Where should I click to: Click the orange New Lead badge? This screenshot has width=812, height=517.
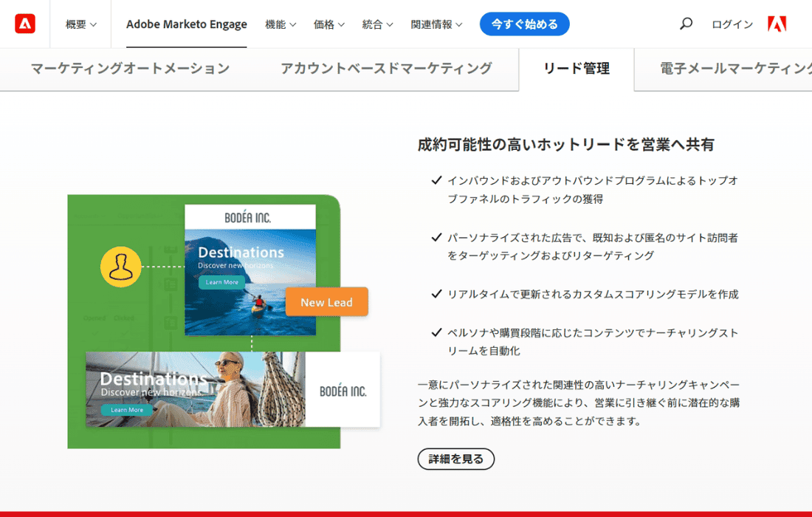click(327, 302)
